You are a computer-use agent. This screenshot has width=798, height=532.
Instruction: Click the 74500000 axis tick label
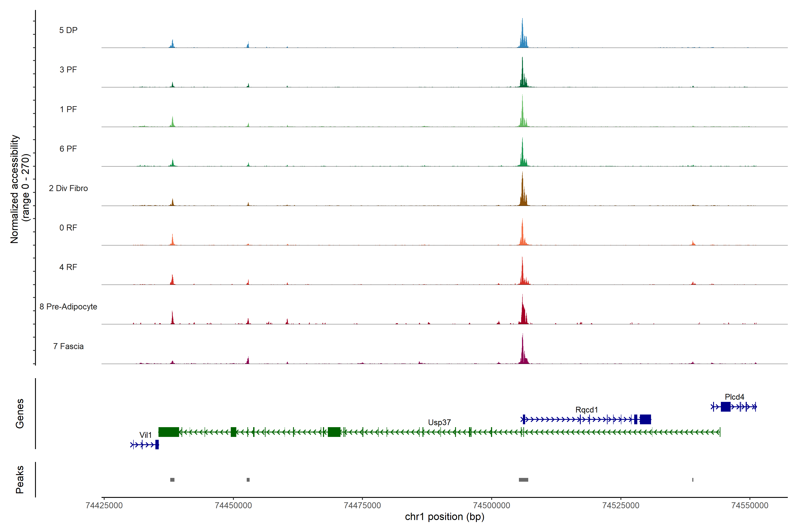tap(491, 505)
